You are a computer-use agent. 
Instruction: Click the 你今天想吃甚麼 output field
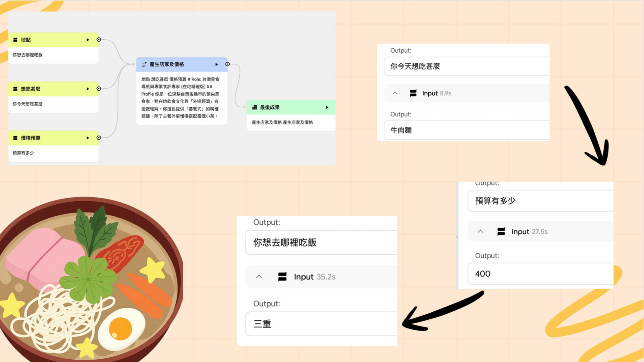coord(466,66)
